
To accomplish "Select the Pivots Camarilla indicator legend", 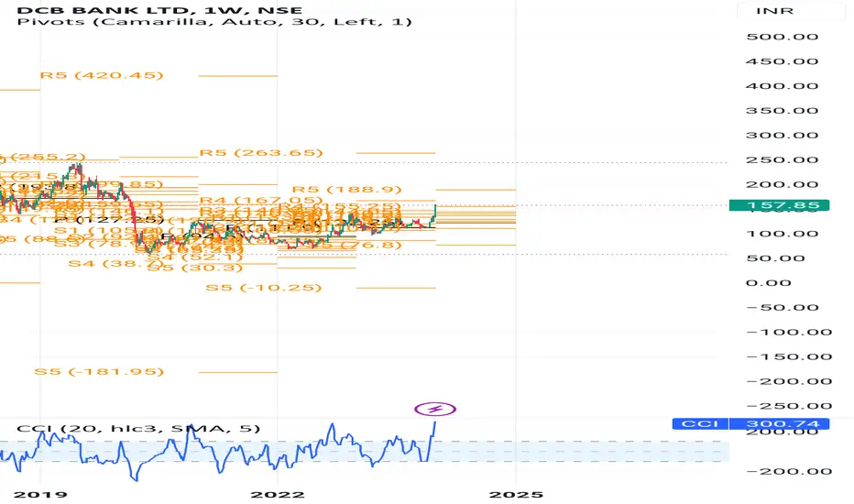I will pyautogui.click(x=214, y=22).
